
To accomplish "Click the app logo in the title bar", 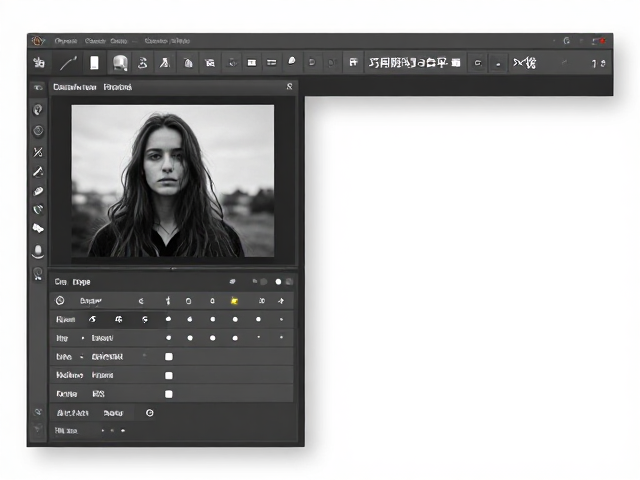I will click(38, 40).
